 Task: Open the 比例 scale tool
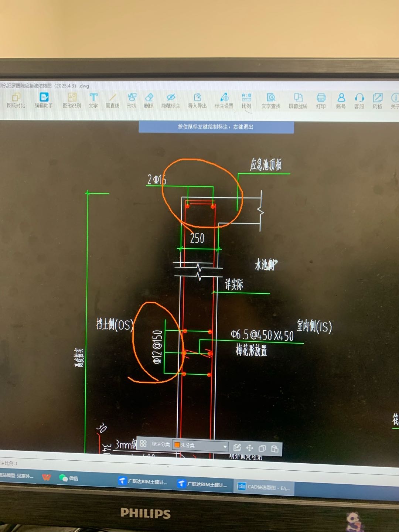point(246,101)
